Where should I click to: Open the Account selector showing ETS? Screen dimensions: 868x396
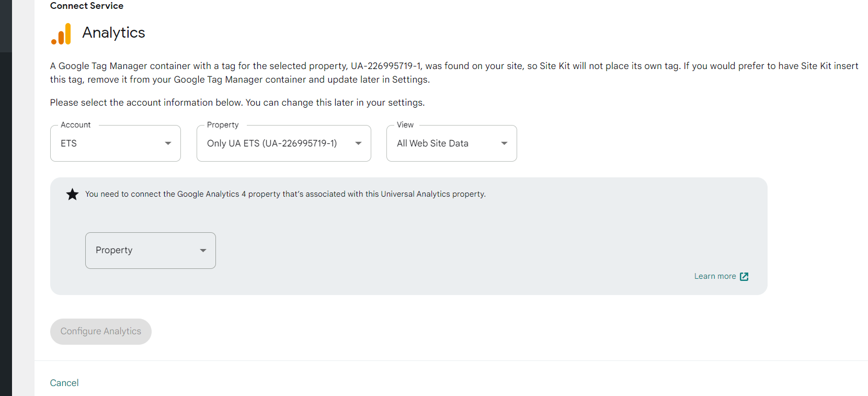pyautogui.click(x=115, y=143)
